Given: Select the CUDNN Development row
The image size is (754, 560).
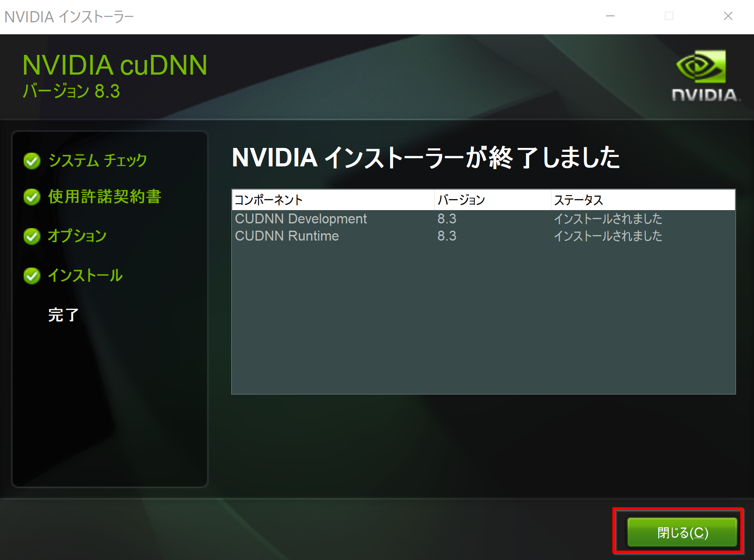Looking at the screenshot, I should [483, 219].
